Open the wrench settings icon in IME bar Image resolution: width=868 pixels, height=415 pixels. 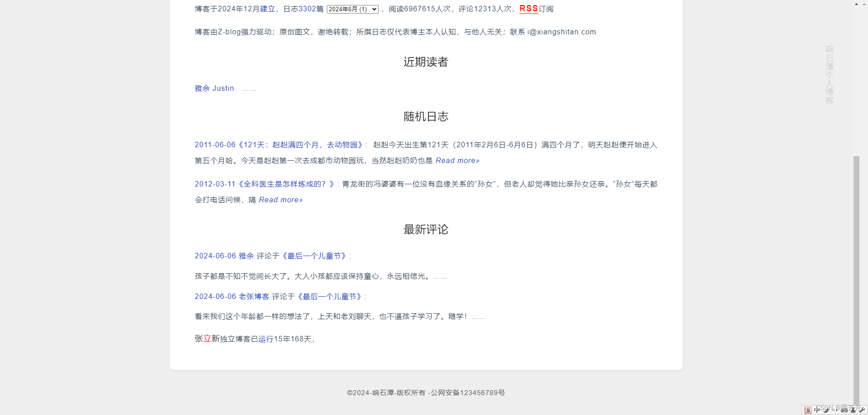862,410
